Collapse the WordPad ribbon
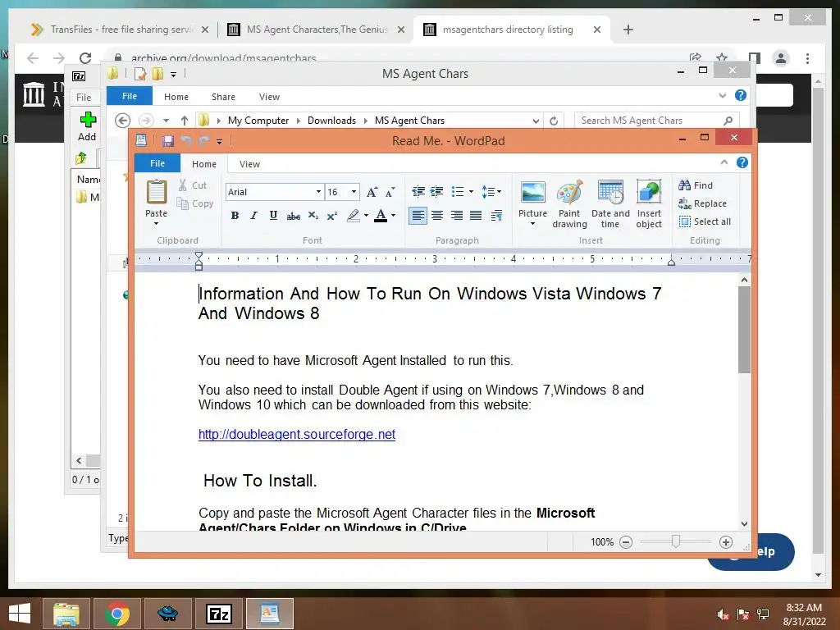This screenshot has height=630, width=840. [x=724, y=162]
